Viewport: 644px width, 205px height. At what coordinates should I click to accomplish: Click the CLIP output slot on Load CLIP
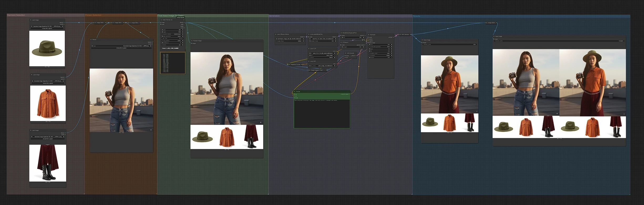[336, 51]
